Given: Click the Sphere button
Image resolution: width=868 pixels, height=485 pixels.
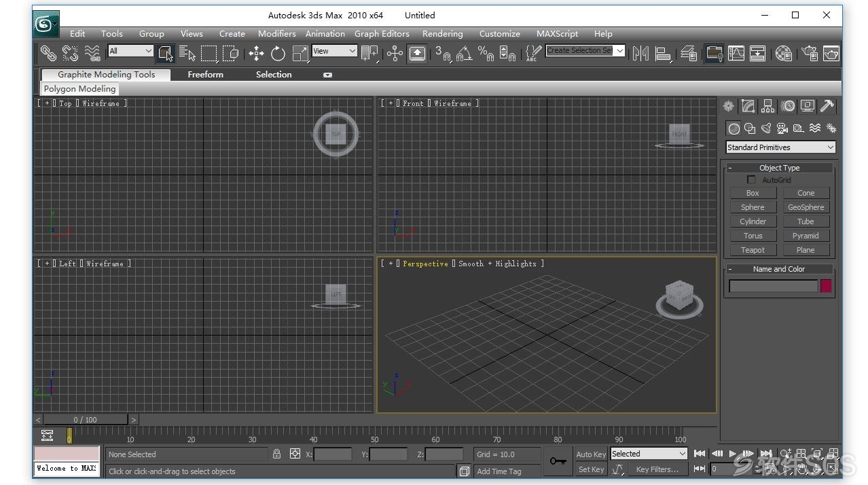Looking at the screenshot, I should 753,207.
